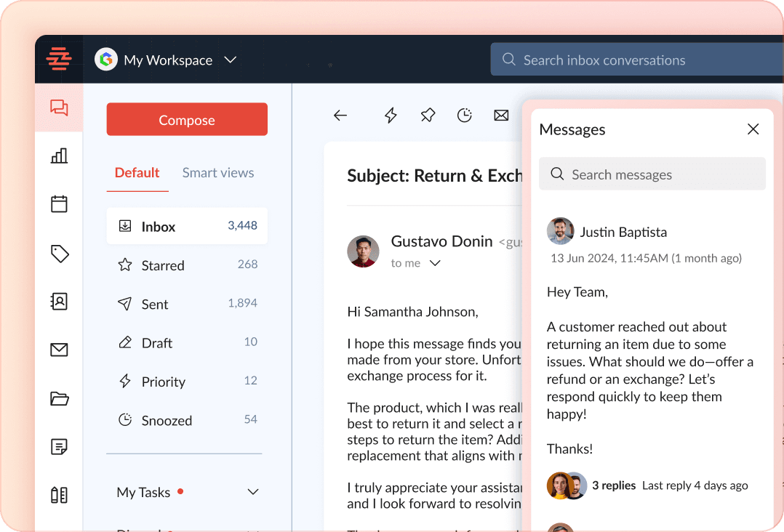
Task: Open the mail envelope icon in sidebar
Action: [59, 350]
